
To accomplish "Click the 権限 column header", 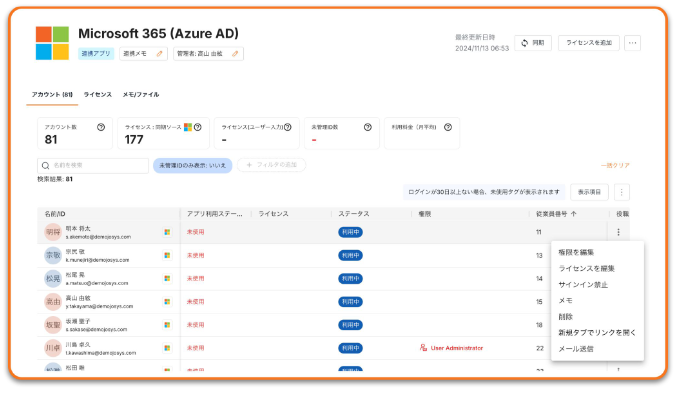I will pyautogui.click(x=425, y=214).
